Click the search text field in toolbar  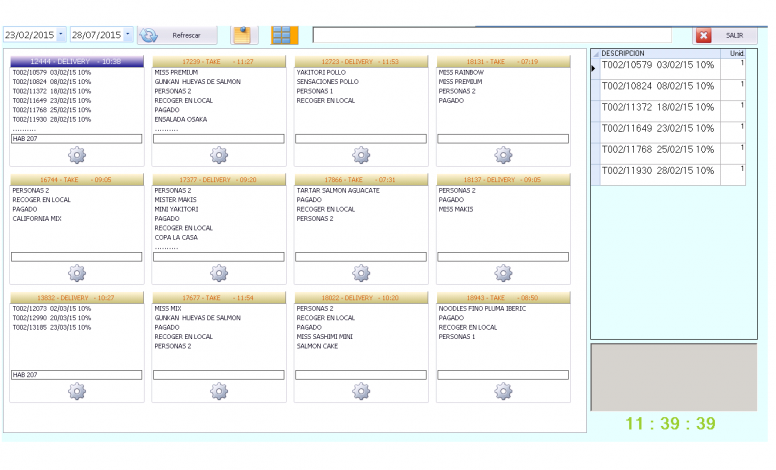[491, 35]
